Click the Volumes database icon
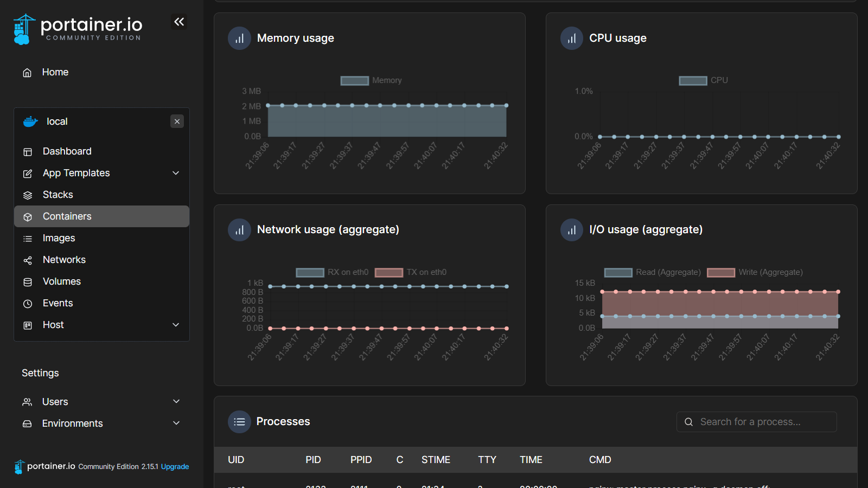This screenshot has height=488, width=868. [28, 282]
